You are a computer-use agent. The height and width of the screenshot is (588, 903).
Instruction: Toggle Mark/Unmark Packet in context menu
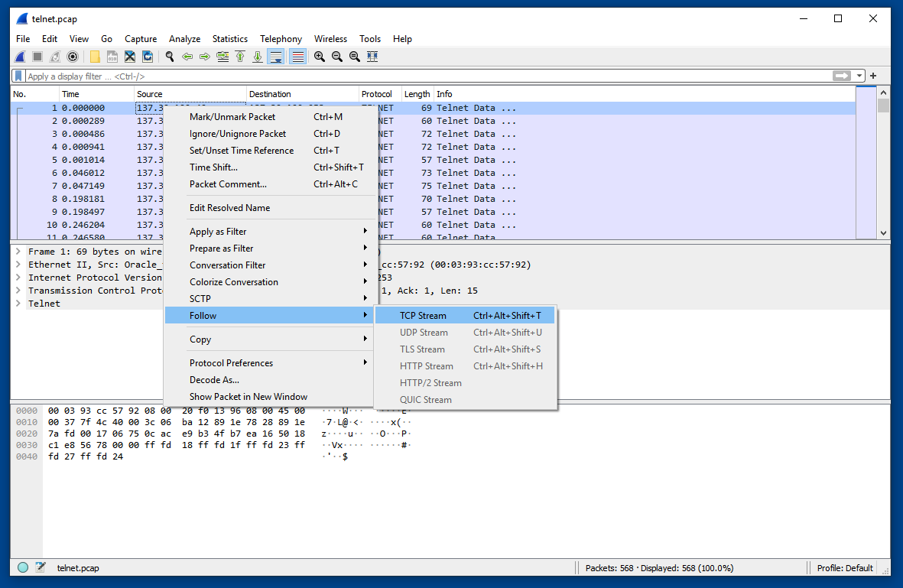coord(232,117)
